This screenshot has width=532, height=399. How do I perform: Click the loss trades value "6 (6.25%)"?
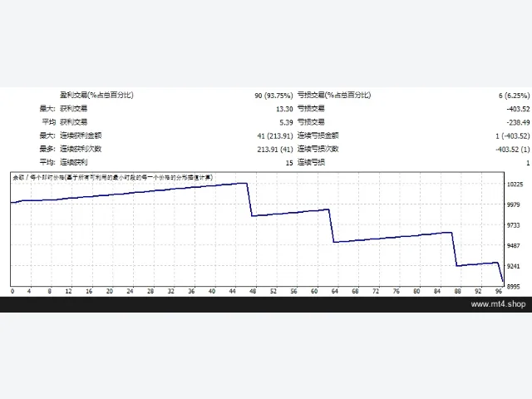pos(514,96)
